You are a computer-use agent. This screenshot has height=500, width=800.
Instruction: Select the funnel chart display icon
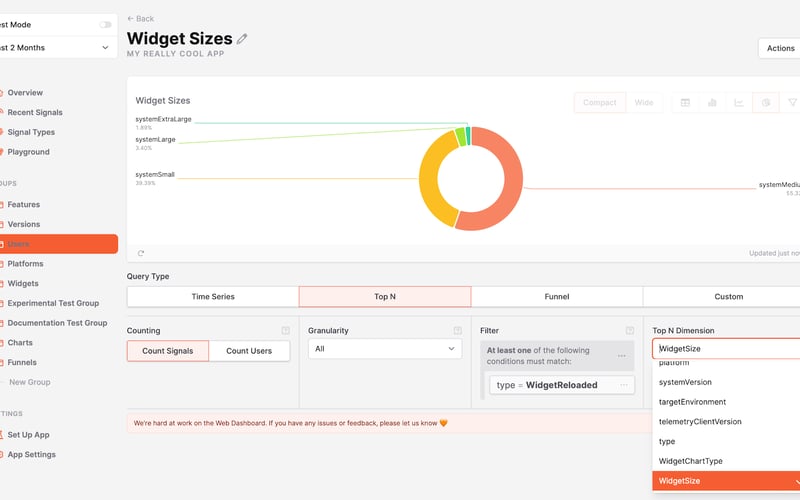[x=792, y=103]
